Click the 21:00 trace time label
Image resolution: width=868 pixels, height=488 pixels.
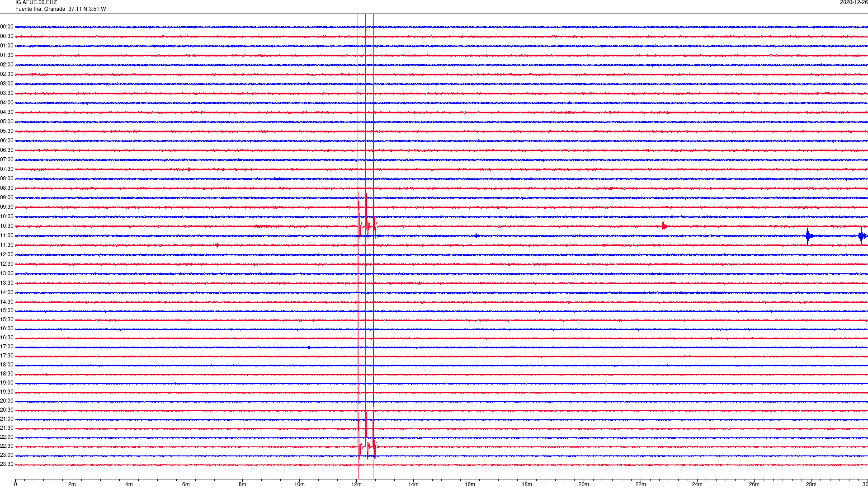[7, 419]
